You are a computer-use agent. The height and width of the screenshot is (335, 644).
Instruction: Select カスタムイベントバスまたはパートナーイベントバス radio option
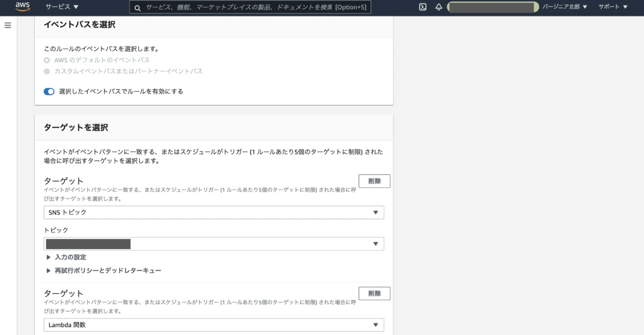tap(47, 71)
